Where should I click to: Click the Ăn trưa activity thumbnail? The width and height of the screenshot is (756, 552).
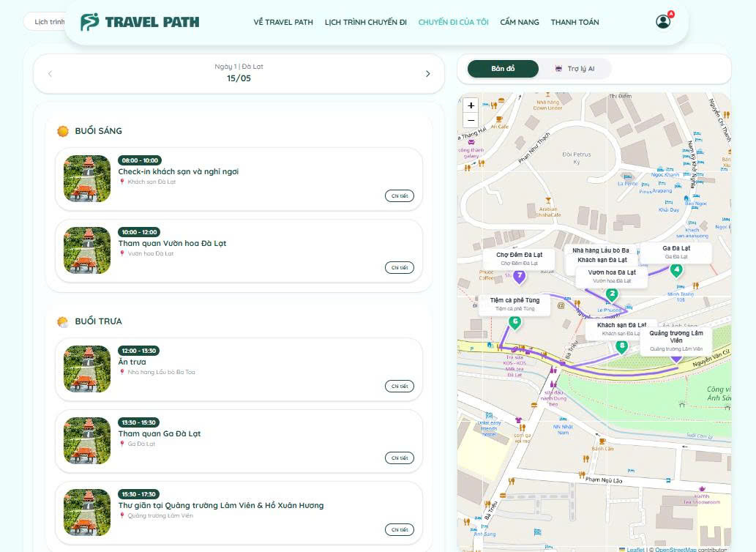[87, 369]
